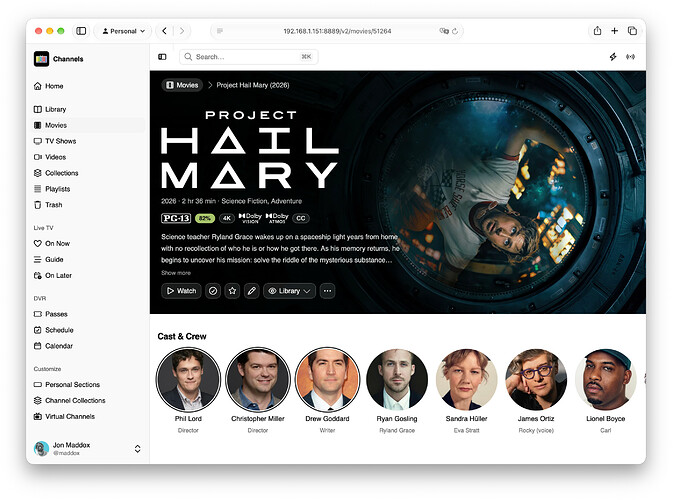The height and width of the screenshot is (500, 673).
Task: Open Drew Goddard's cast photo
Action: [x=327, y=379]
